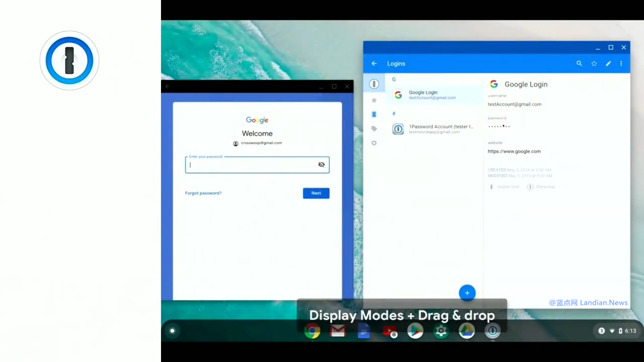644x362 pixels.
Task: Open Favorites in the sidebar
Action: pos(374,100)
